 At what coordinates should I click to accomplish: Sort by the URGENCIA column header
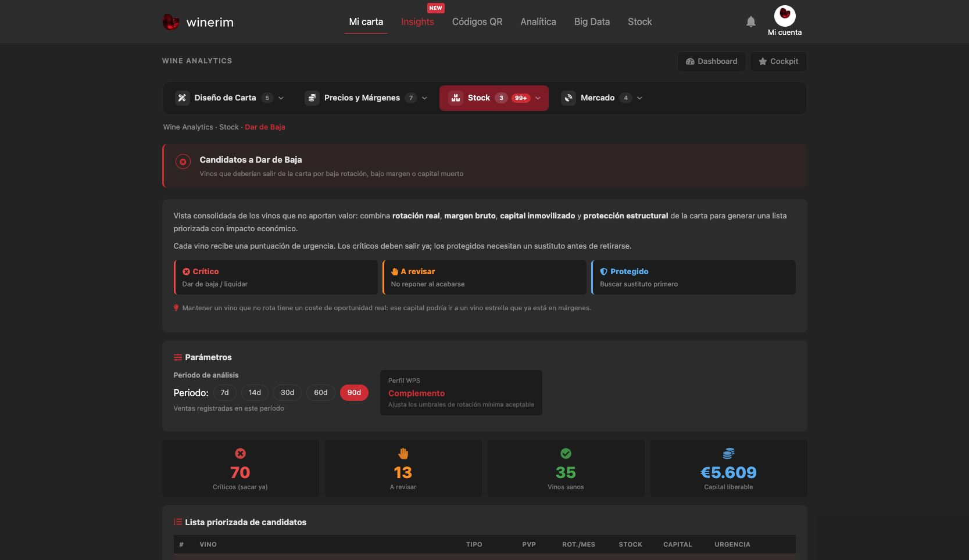732,544
